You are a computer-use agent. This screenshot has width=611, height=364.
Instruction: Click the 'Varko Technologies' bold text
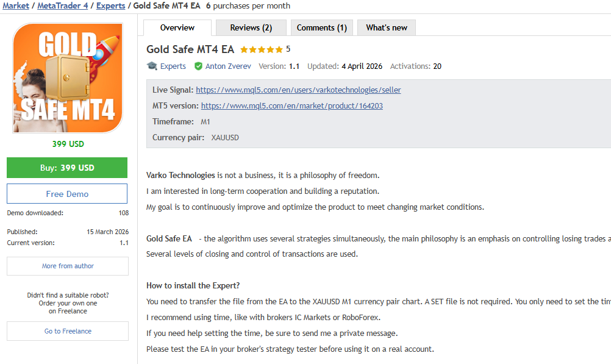click(180, 176)
